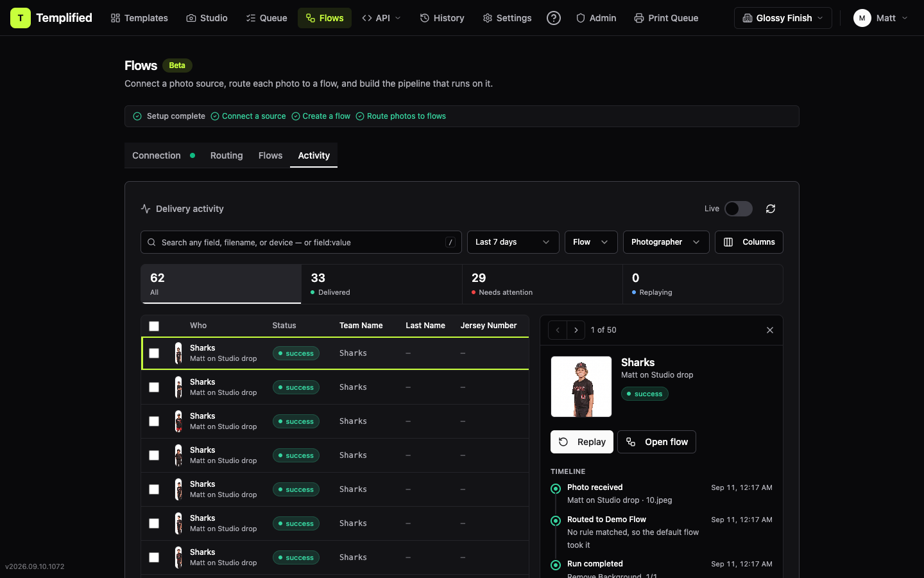Click the Open flow button
Screen dimensions: 924x578
(x=656, y=442)
